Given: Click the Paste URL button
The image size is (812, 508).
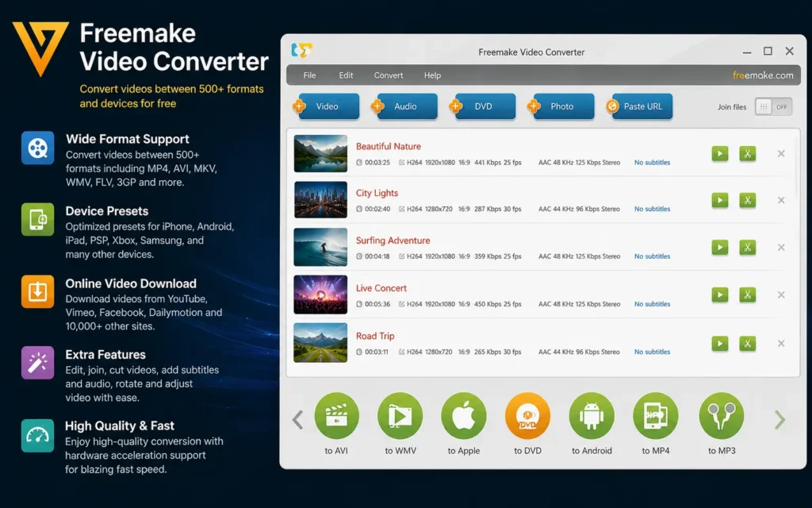Looking at the screenshot, I should (640, 106).
